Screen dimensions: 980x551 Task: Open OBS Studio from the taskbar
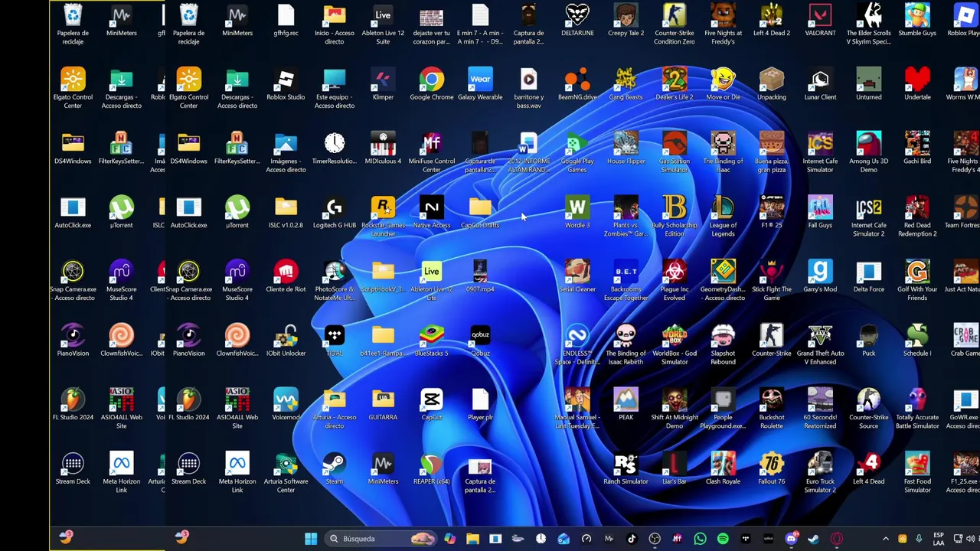[655, 539]
